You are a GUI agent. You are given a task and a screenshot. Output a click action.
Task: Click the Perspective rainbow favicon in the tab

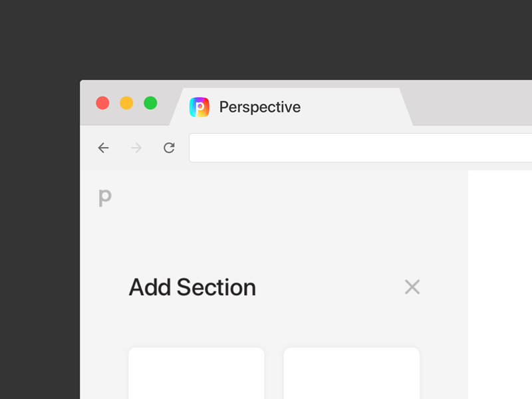[x=199, y=107]
